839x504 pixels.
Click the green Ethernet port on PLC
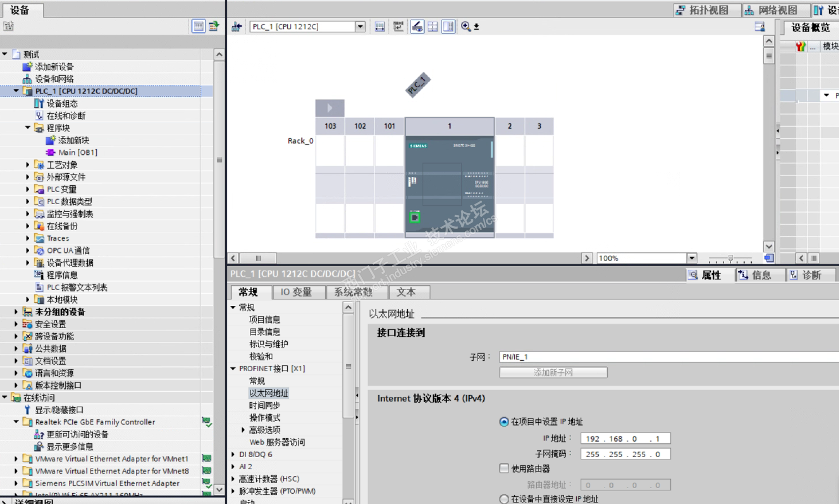point(415,218)
